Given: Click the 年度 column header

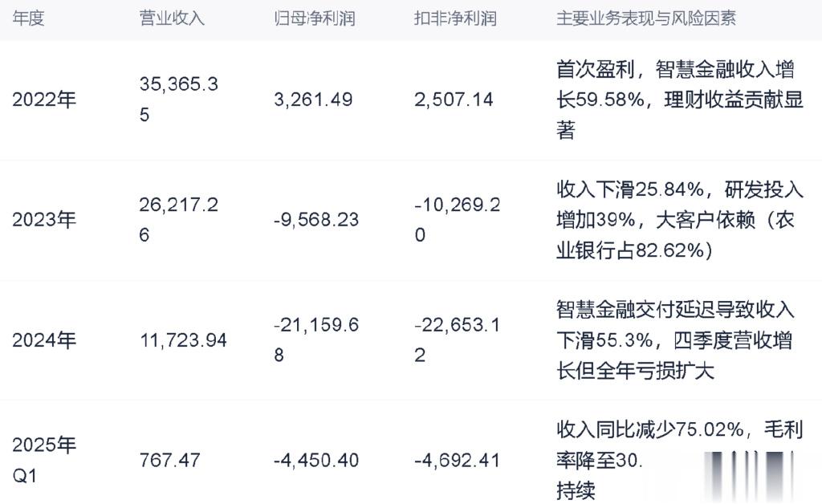Looking at the screenshot, I should tap(28, 18).
